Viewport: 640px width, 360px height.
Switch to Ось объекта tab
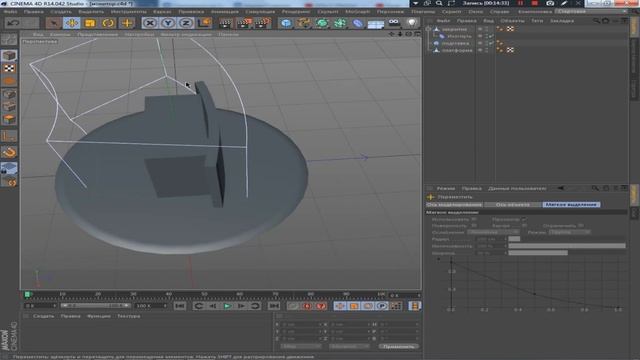[512, 204]
